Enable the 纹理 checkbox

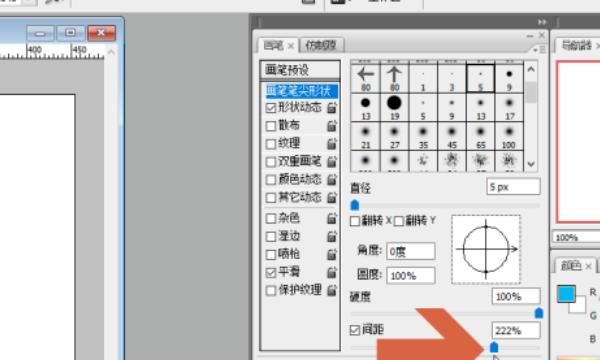click(x=271, y=144)
